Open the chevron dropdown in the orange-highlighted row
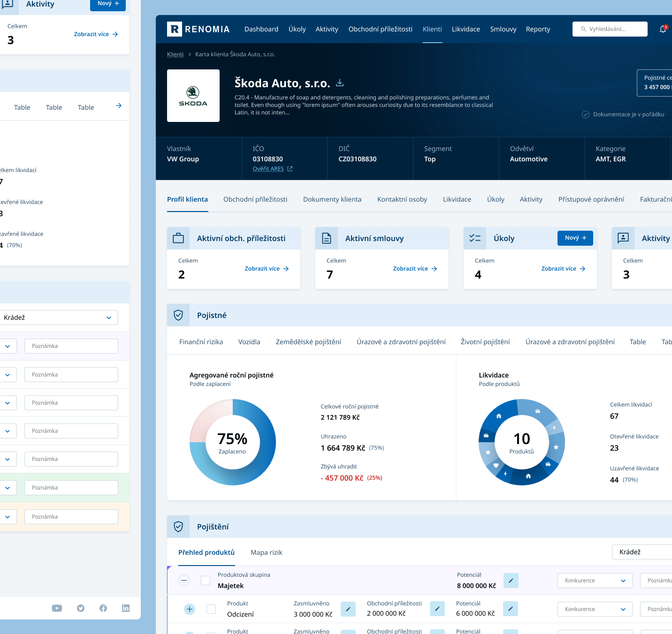 coord(8,517)
